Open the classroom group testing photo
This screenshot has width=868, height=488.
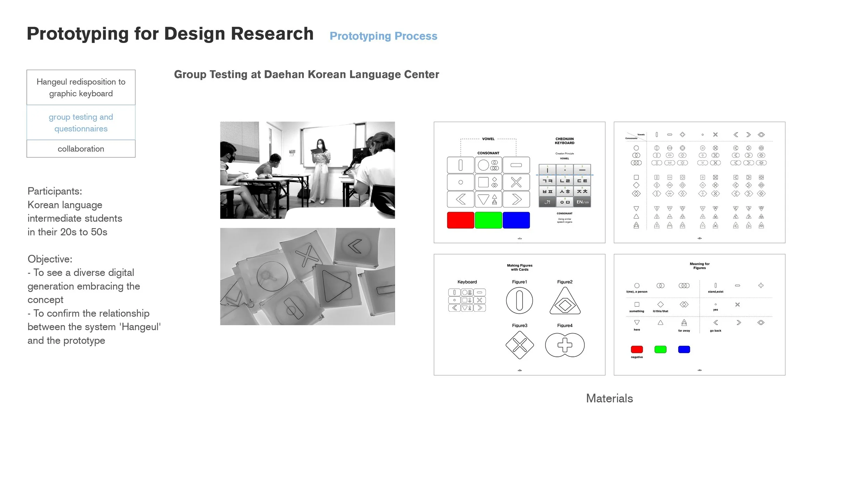click(307, 170)
